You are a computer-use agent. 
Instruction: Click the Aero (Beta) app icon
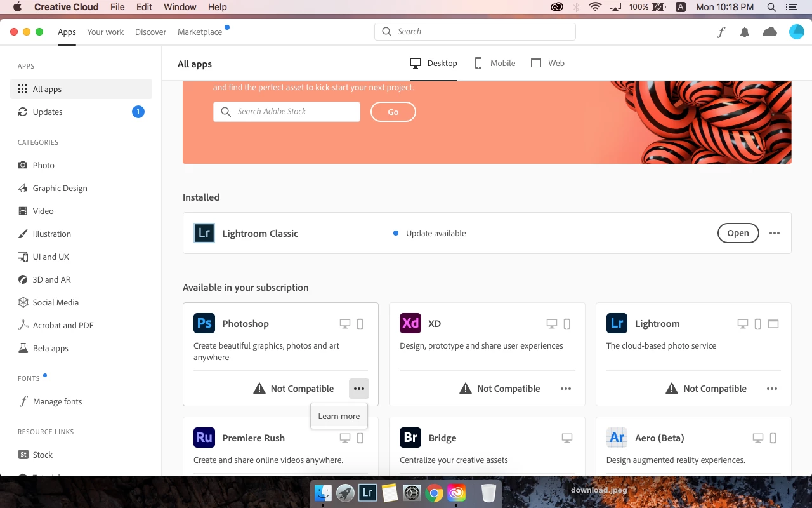click(617, 438)
